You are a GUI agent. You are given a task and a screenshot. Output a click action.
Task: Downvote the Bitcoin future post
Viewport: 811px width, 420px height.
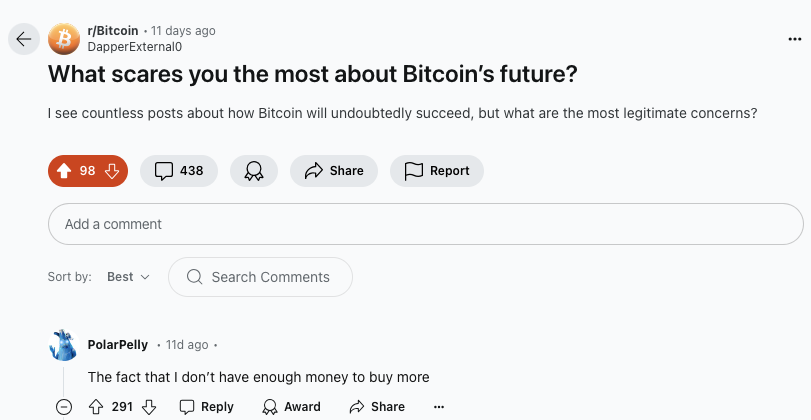tap(111, 171)
